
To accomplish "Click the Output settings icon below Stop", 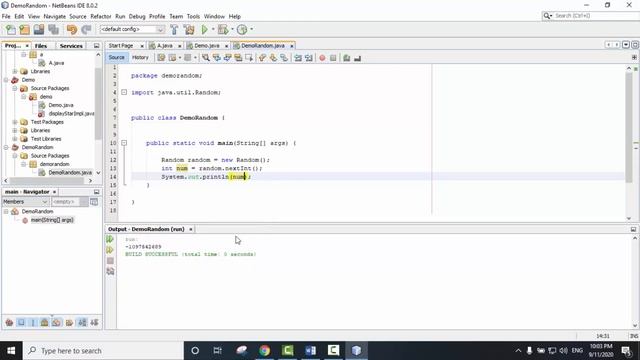I will click(110, 271).
